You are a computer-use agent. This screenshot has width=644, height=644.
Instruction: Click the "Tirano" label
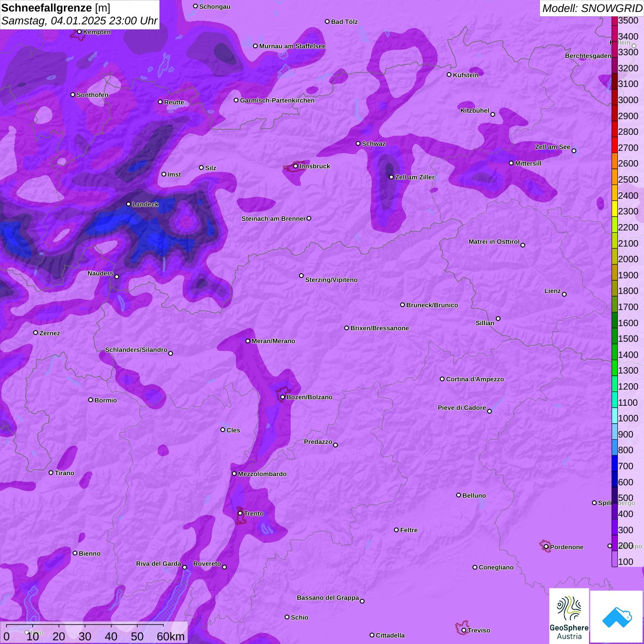[64, 473]
